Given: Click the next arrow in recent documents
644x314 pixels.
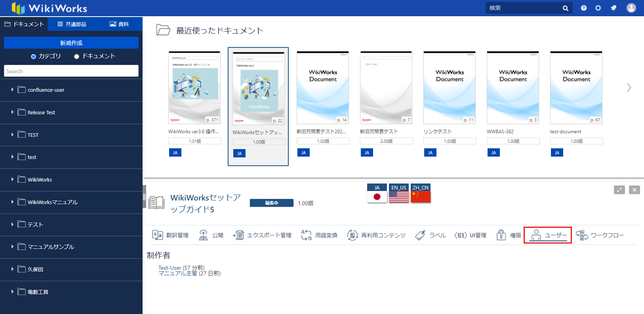Looking at the screenshot, I should 629,87.
